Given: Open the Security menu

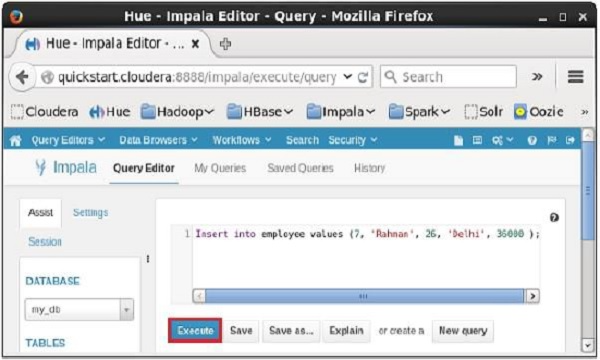Looking at the screenshot, I should [x=352, y=140].
